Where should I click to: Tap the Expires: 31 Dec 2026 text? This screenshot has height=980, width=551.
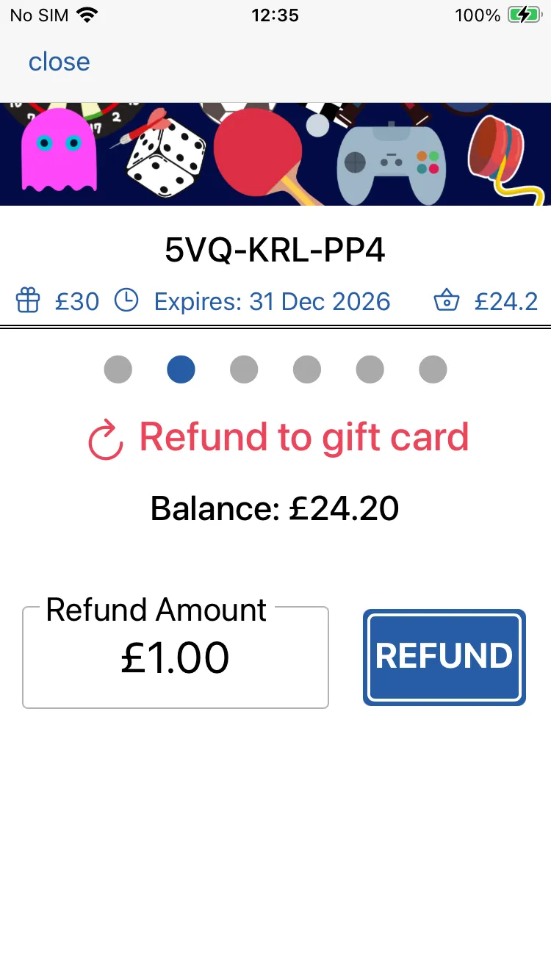(x=272, y=301)
